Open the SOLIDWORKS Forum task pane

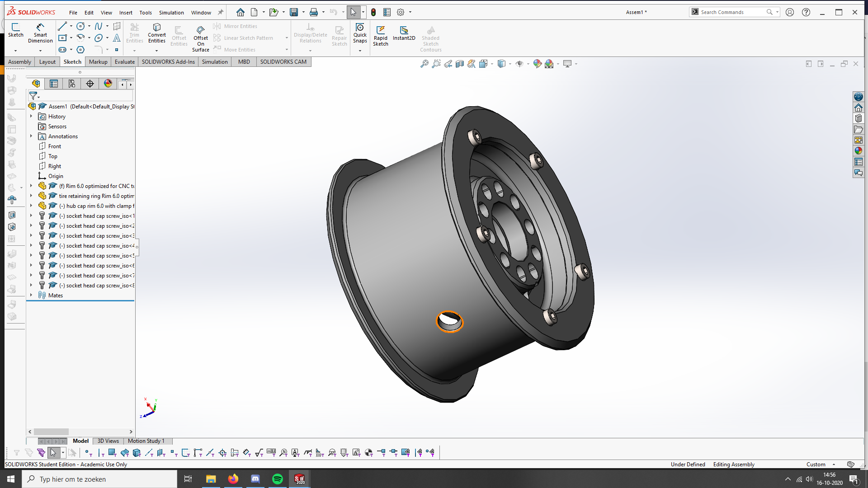858,173
